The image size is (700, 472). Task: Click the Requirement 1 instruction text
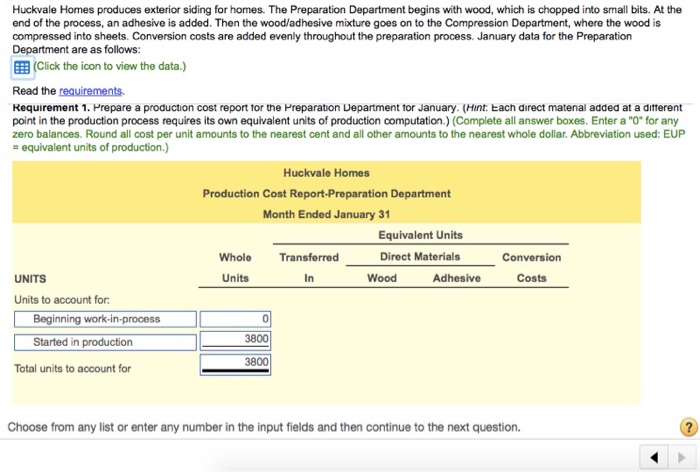pos(348,127)
